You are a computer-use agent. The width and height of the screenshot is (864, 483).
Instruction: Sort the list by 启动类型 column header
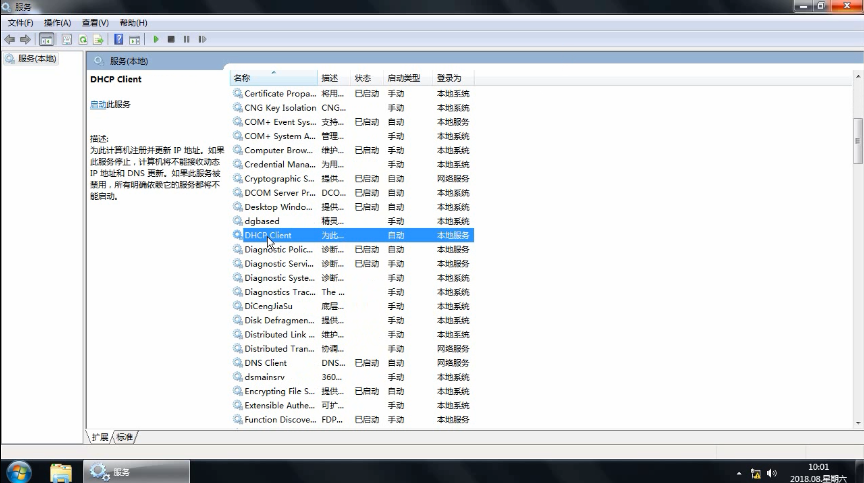[403, 78]
